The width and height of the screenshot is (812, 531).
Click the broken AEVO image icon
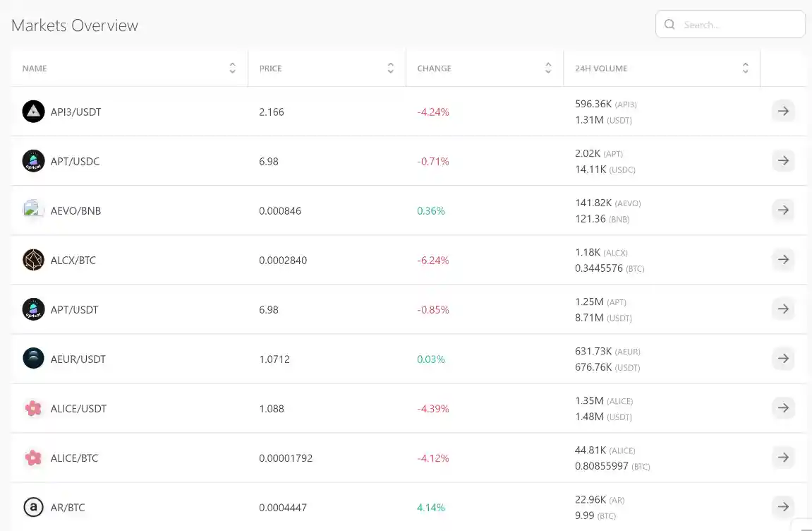pyautogui.click(x=33, y=210)
